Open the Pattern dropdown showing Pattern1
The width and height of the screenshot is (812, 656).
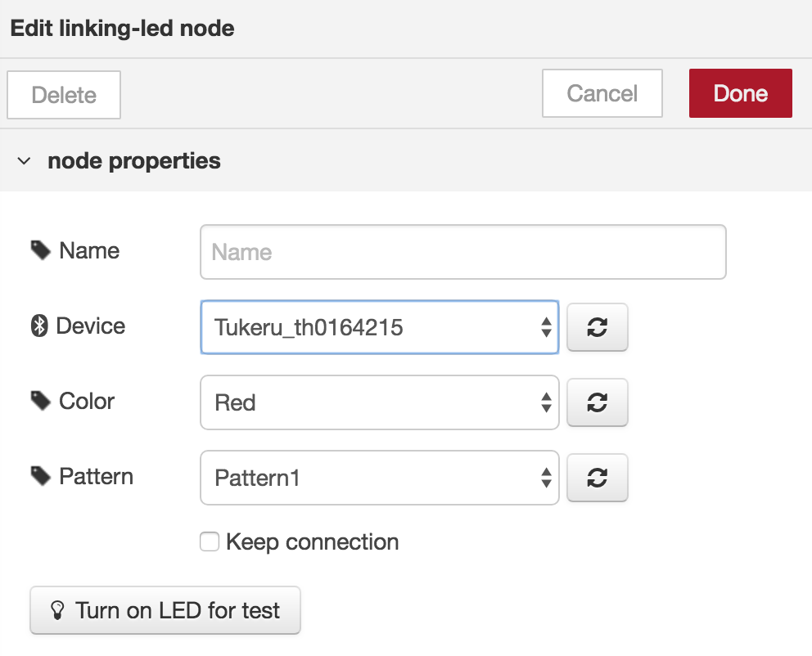click(x=380, y=478)
